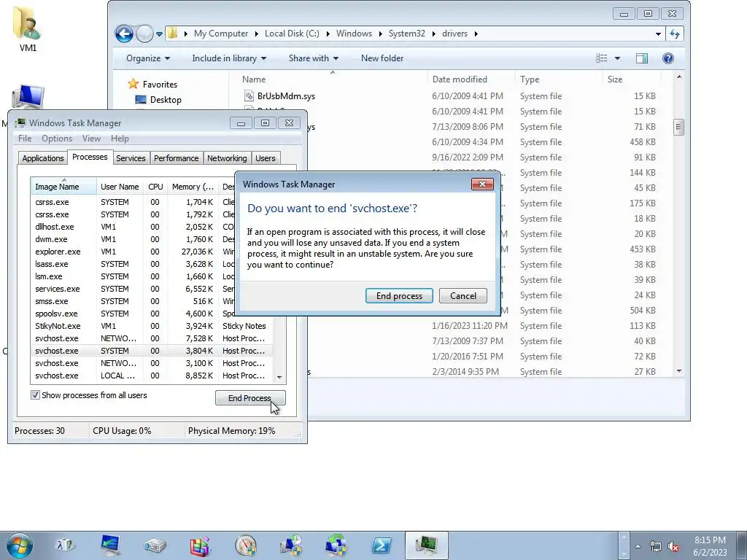This screenshot has height=560, width=747.
Task: Click New folder button
Action: click(382, 58)
